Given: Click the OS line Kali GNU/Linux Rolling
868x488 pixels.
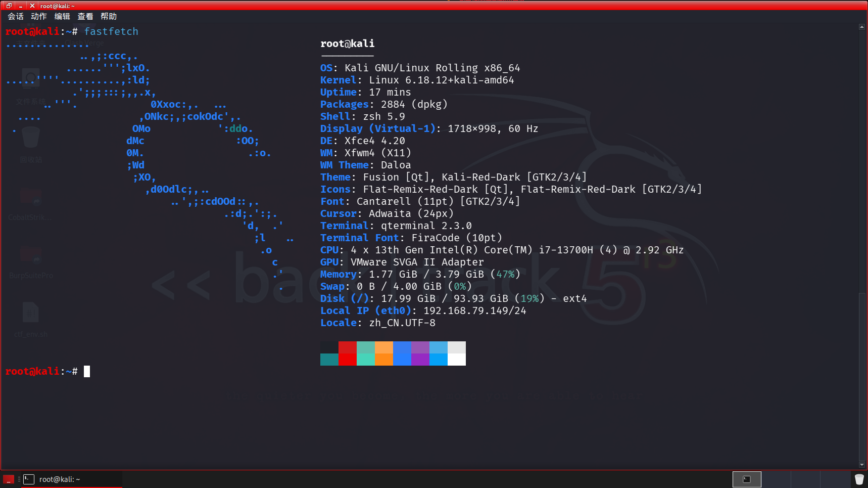Looking at the screenshot, I should (x=420, y=68).
